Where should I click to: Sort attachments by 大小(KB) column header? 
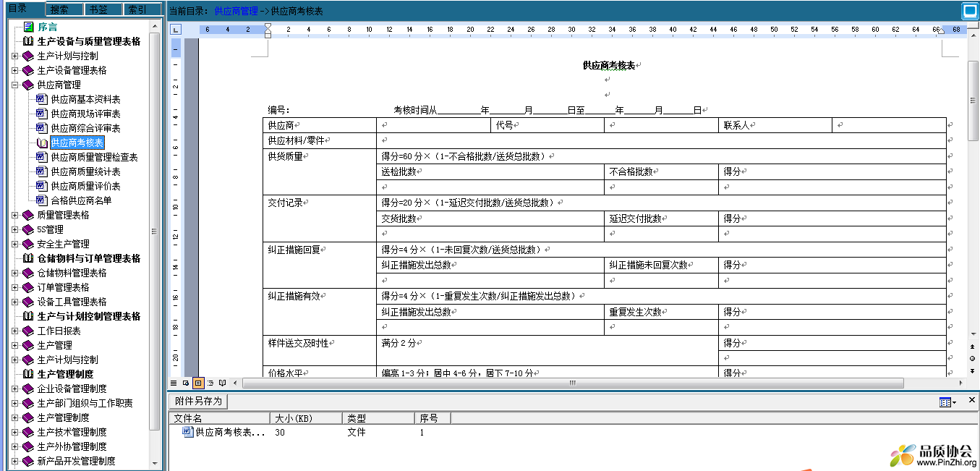click(306, 418)
